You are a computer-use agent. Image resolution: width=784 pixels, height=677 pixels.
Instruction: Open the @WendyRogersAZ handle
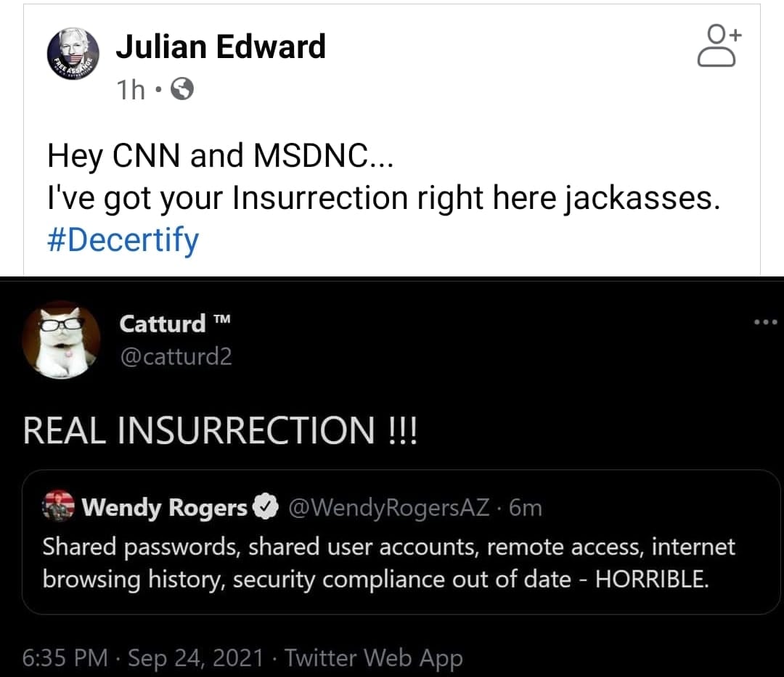point(389,508)
